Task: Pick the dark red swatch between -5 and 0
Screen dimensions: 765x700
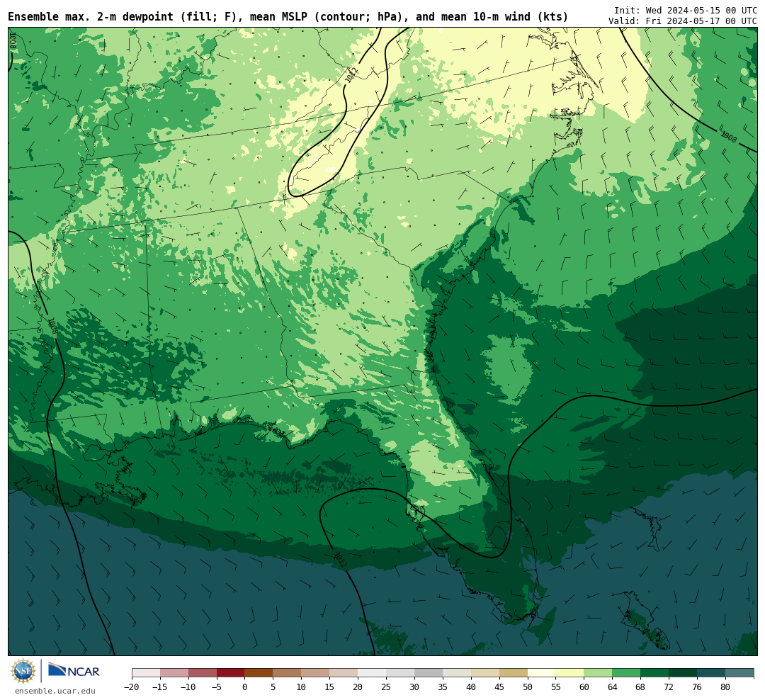Action: pos(231,673)
